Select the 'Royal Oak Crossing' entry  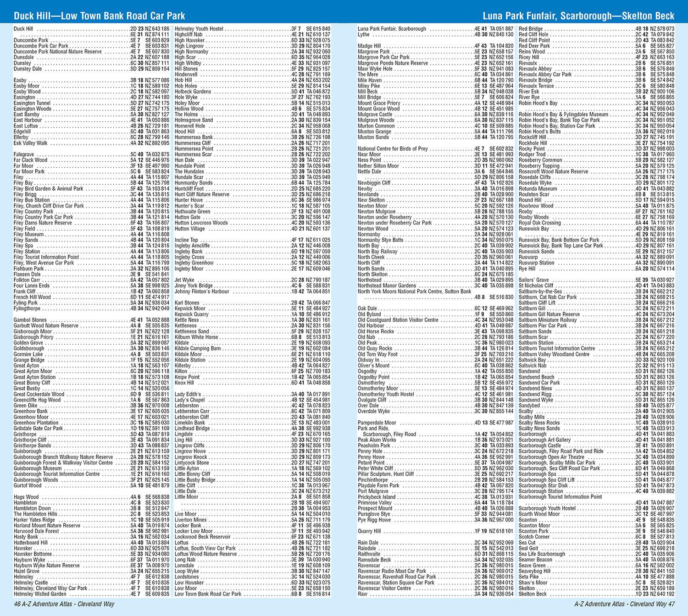597,223
